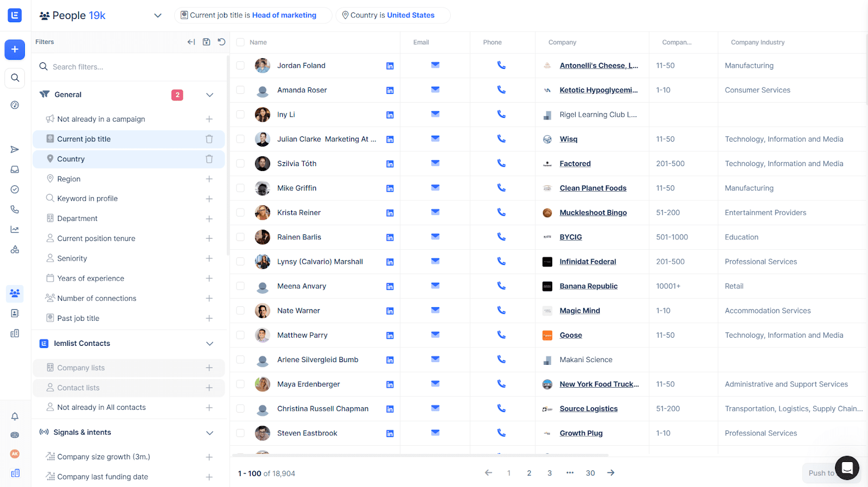The height and width of the screenshot is (487, 868).
Task: Click the phone icon for Szilvia Tóth
Action: [x=501, y=163]
